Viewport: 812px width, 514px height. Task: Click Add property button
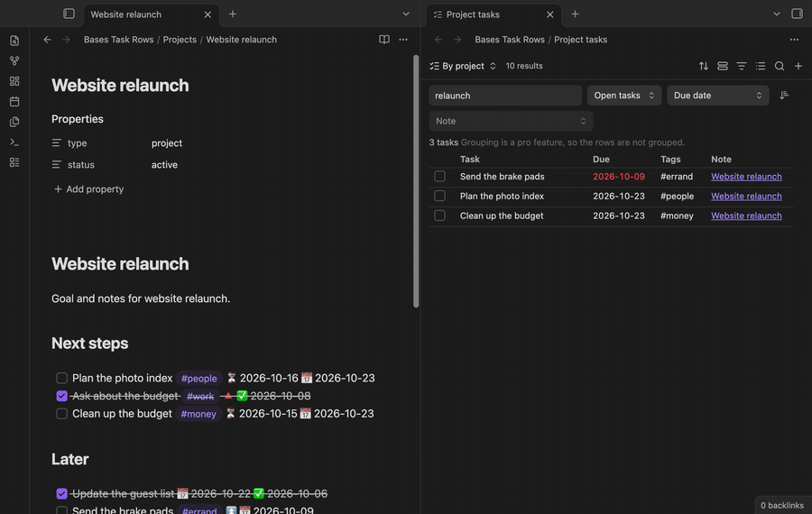pos(89,189)
